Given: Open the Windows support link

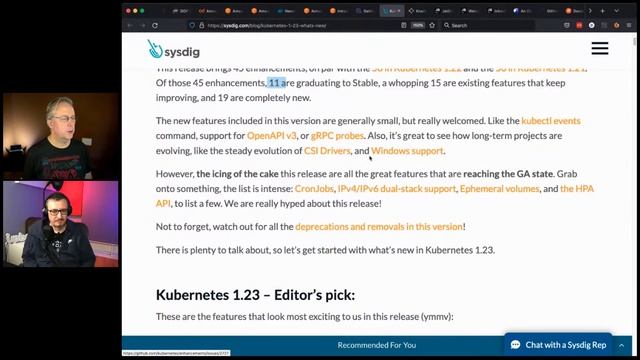Looking at the screenshot, I should pos(407,151).
